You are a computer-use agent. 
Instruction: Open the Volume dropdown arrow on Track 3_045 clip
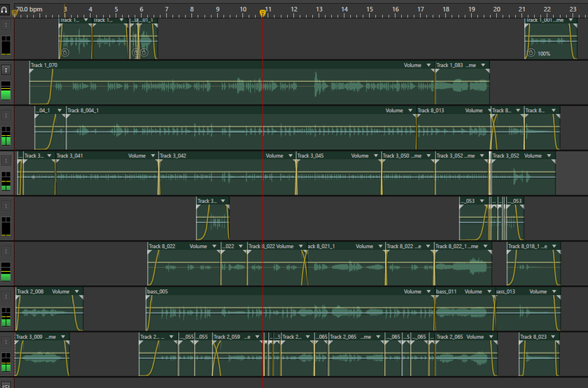376,155
